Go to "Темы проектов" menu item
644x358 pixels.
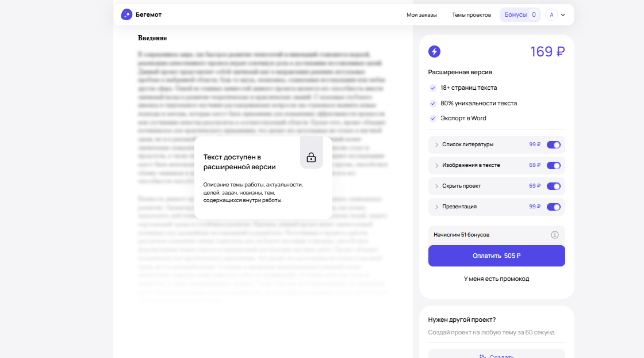coord(471,15)
